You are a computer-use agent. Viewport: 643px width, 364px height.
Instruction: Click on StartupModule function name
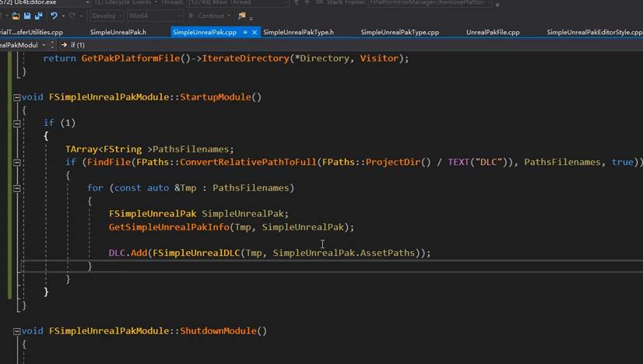[x=216, y=97]
